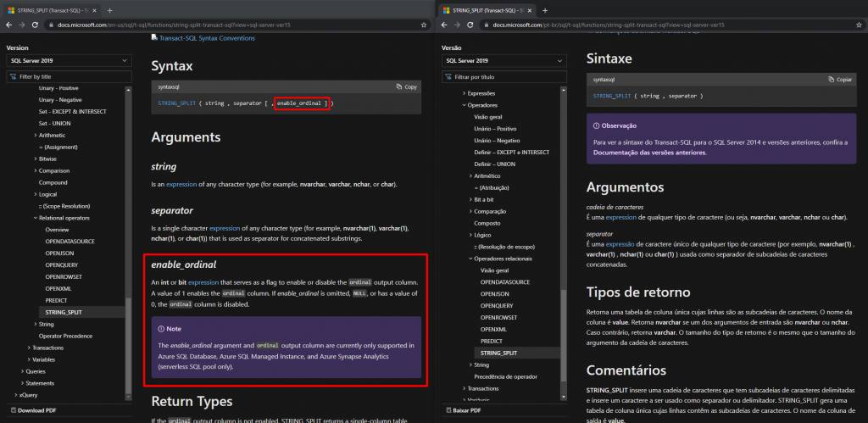This screenshot has height=423, width=868.
Task: Select Definir – UNION tree item
Action: coord(497,164)
